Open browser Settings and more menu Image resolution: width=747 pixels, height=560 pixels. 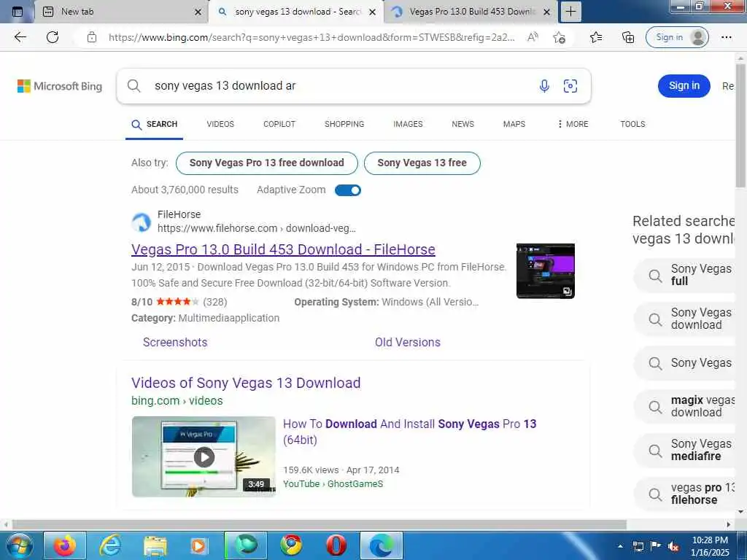click(726, 37)
